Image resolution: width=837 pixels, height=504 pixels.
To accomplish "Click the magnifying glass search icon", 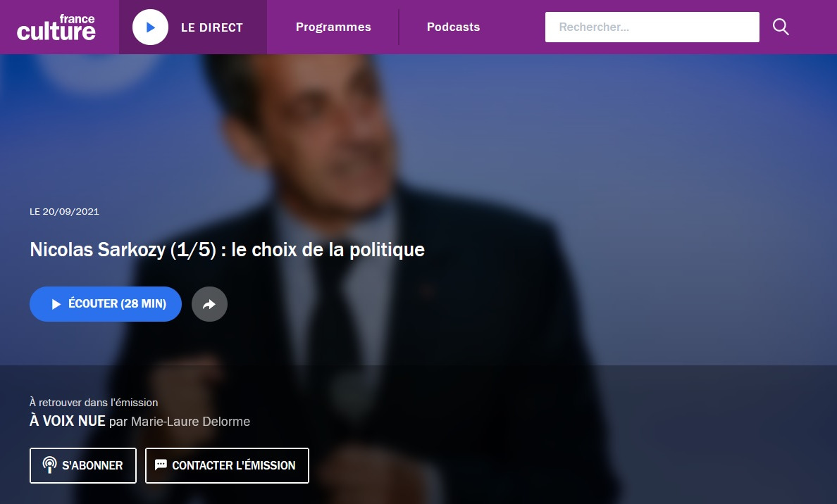I will pos(781,27).
